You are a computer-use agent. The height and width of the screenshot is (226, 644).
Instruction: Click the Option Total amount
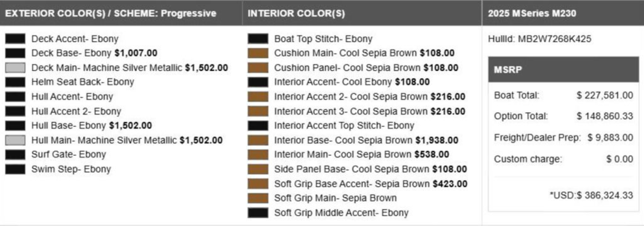point(605,116)
